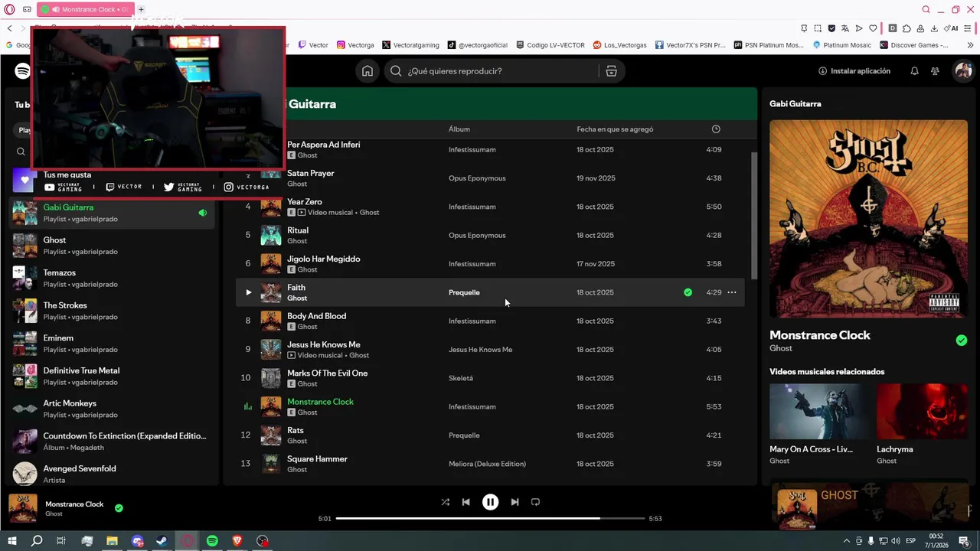This screenshot has width=980, height=551.
Task: Open the browser extensions puzzle icon
Action: [906, 28]
